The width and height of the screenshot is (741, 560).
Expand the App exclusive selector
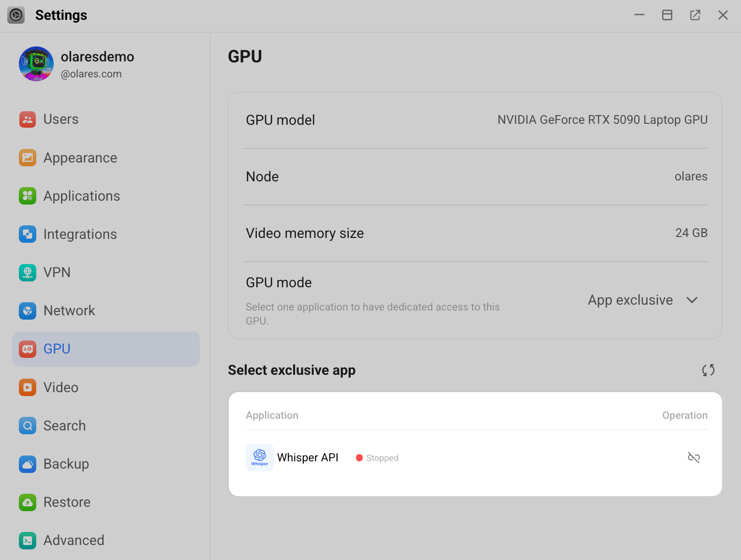[643, 300]
